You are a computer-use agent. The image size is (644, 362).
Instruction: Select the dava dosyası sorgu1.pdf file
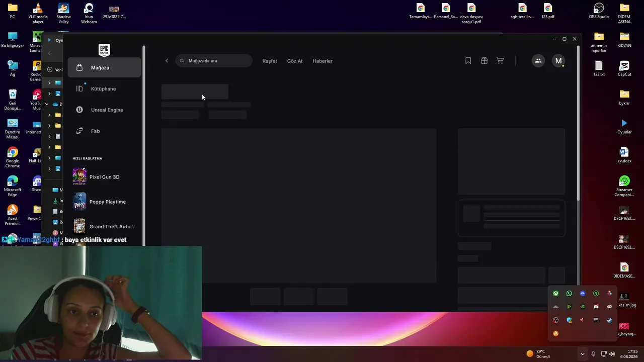tap(471, 13)
